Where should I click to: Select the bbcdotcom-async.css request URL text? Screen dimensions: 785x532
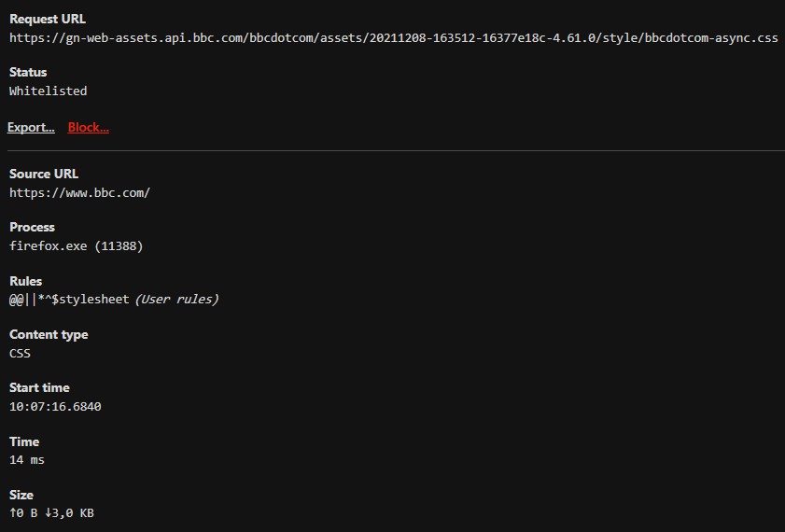393,38
